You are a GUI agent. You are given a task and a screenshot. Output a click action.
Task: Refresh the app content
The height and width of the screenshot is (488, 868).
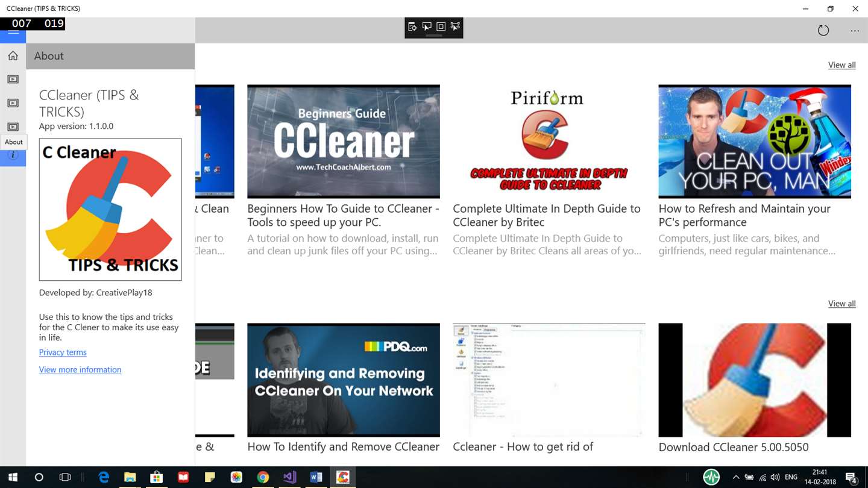(823, 30)
